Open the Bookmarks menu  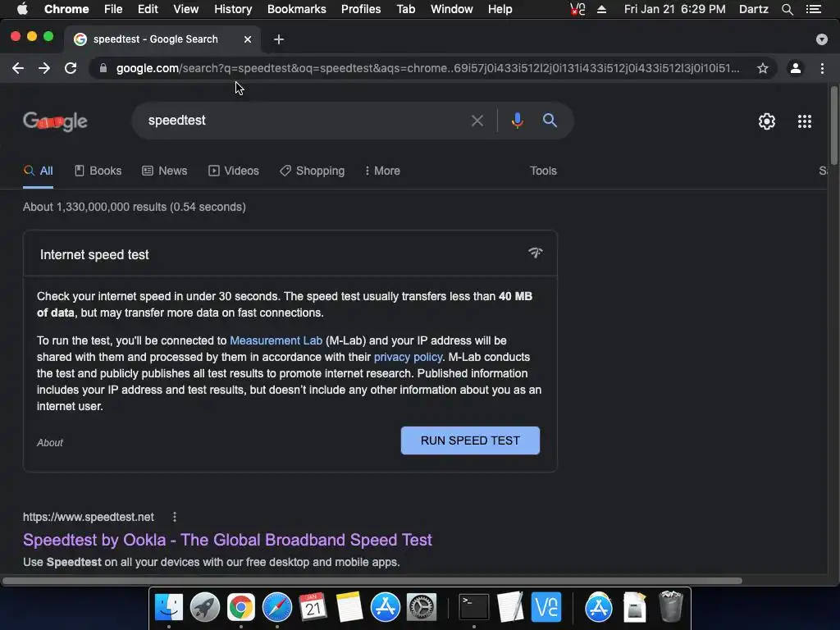coord(297,9)
